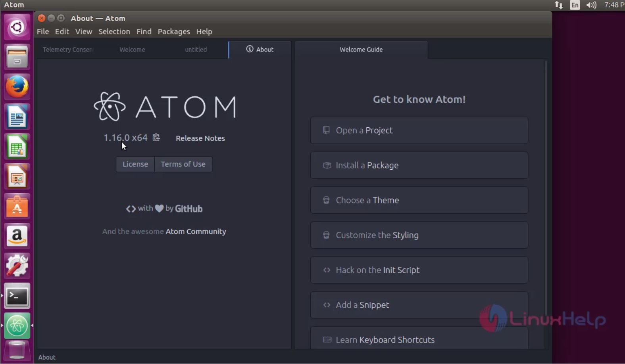This screenshot has height=364, width=625.
Task: Expand the Choose a Theme section
Action: [x=419, y=200]
